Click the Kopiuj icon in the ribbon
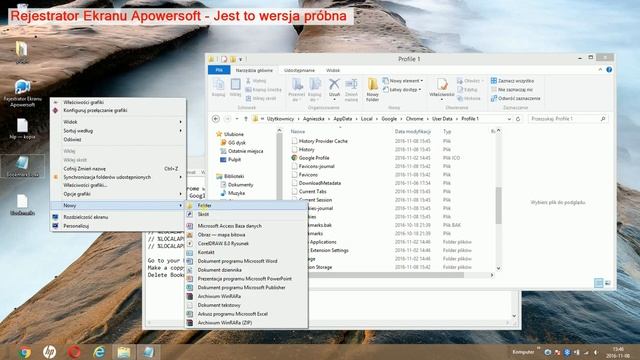640x360 pixels. [218, 88]
